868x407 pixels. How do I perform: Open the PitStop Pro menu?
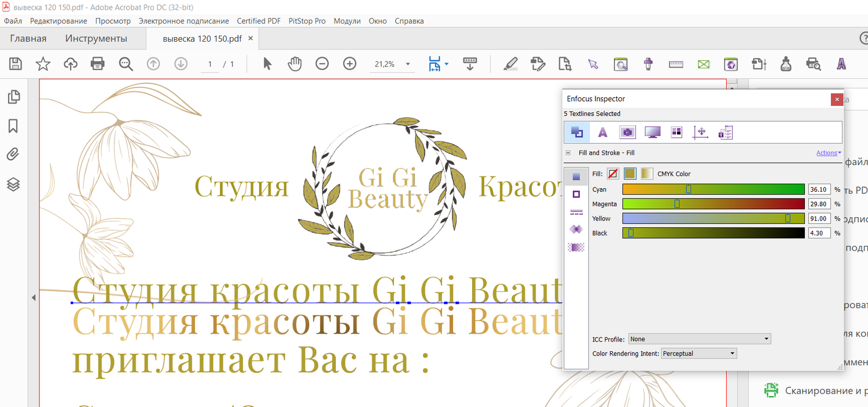pos(307,21)
